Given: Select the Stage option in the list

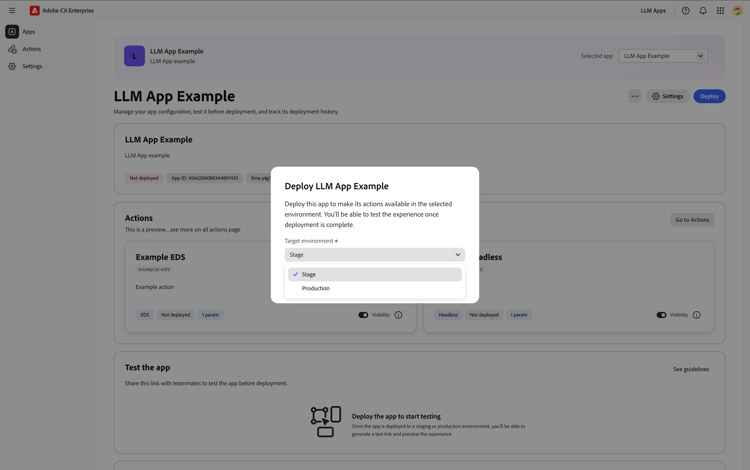Looking at the screenshot, I should coord(375,274).
